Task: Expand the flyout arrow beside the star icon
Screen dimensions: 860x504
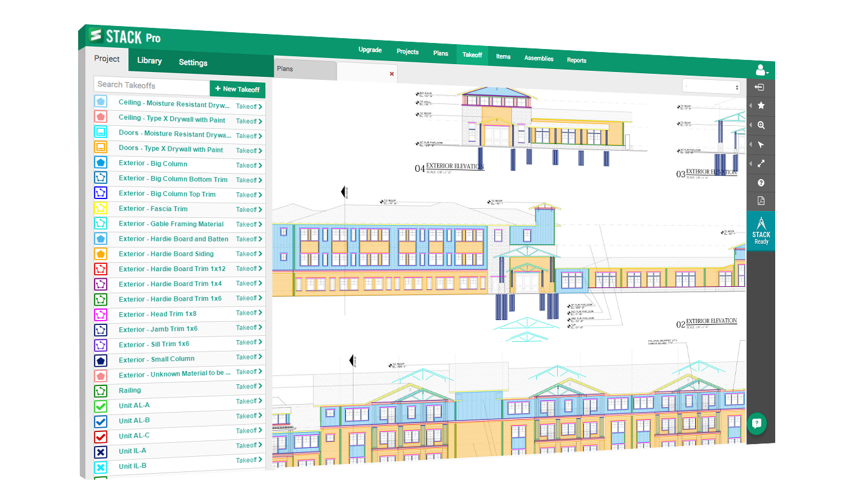Action: (x=751, y=106)
